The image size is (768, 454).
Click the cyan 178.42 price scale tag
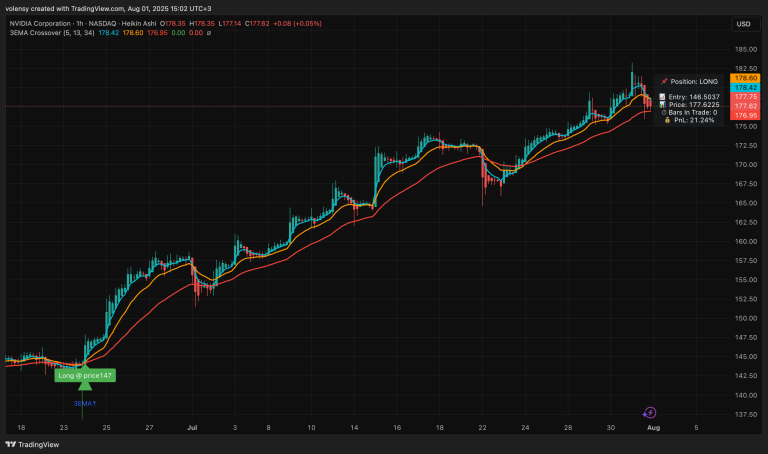[x=745, y=87]
